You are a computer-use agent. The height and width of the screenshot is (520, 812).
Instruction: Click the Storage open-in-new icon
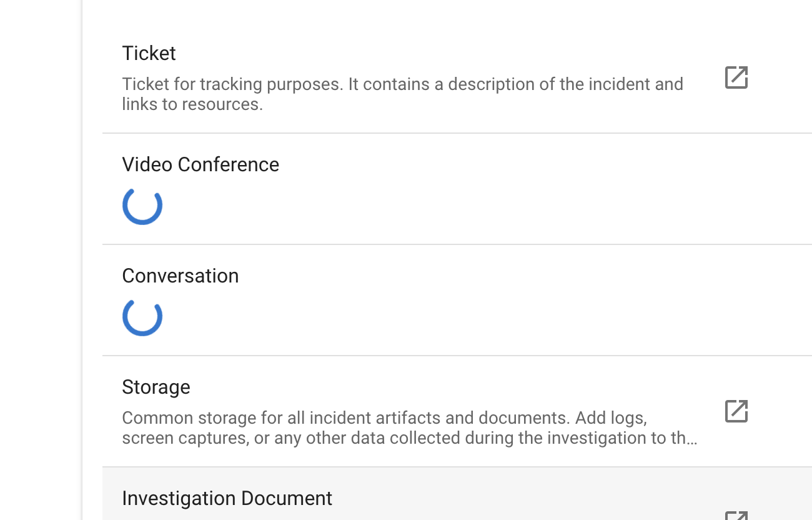click(735, 411)
